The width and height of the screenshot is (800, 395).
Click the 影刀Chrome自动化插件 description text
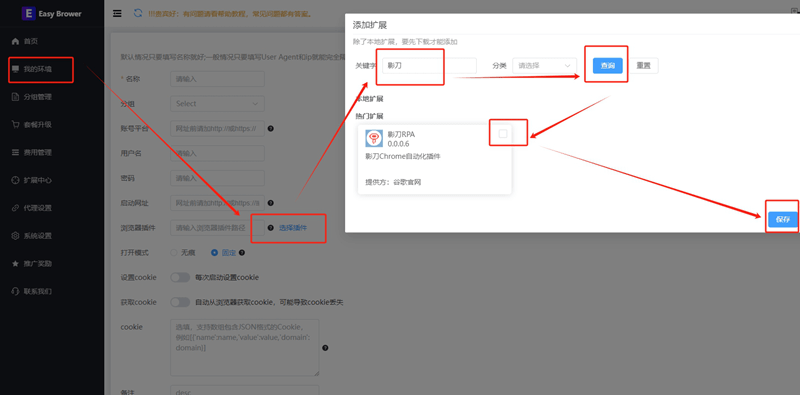click(x=403, y=157)
